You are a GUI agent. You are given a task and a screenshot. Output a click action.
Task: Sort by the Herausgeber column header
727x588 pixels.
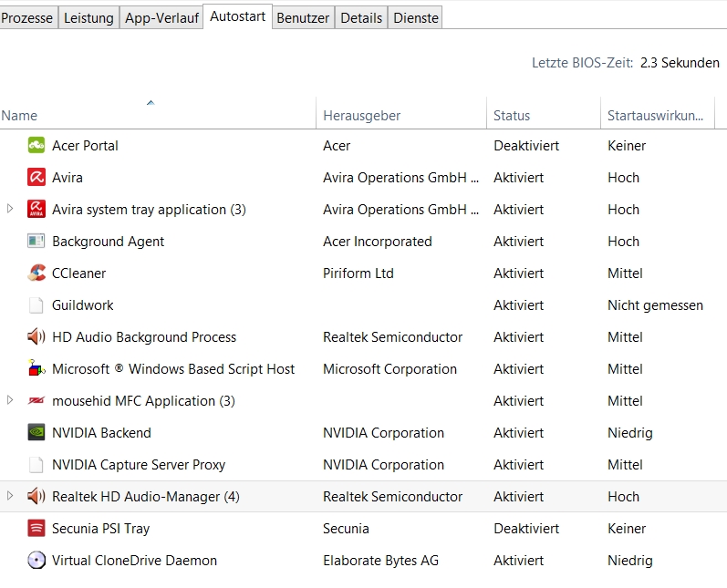(401, 115)
